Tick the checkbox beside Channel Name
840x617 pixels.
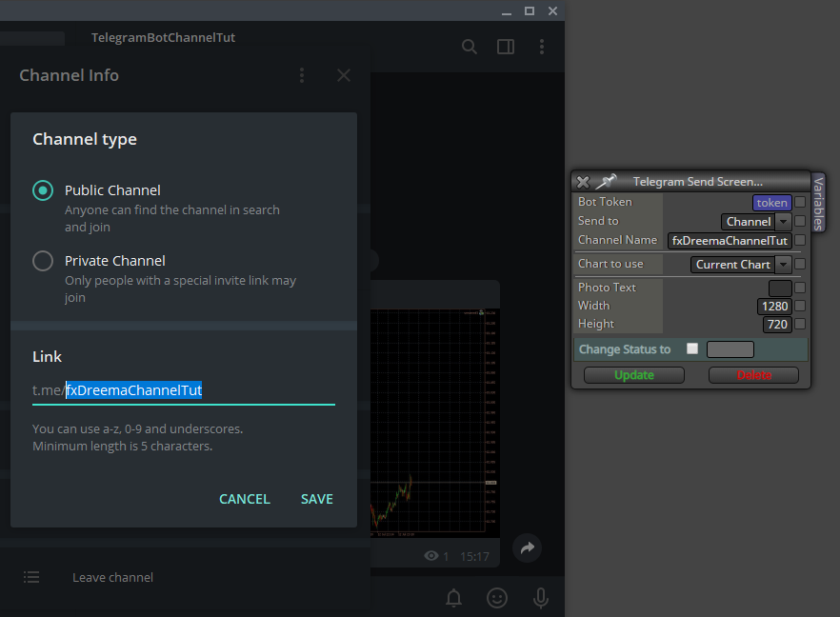(800, 240)
